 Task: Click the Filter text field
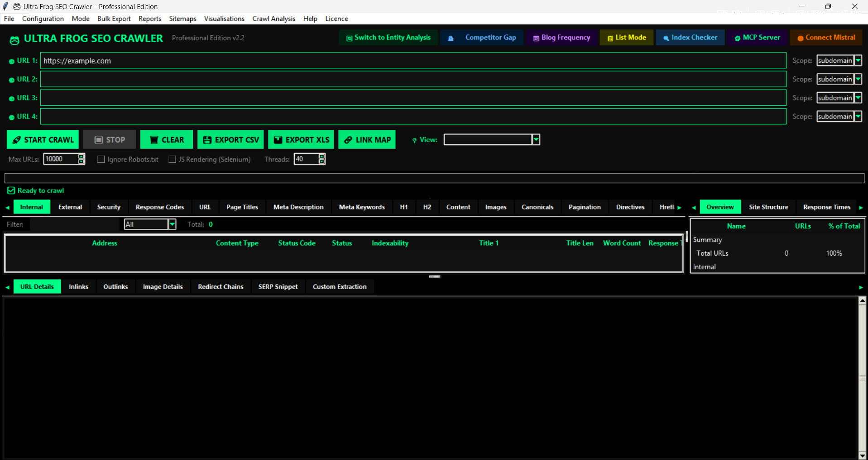[75, 224]
